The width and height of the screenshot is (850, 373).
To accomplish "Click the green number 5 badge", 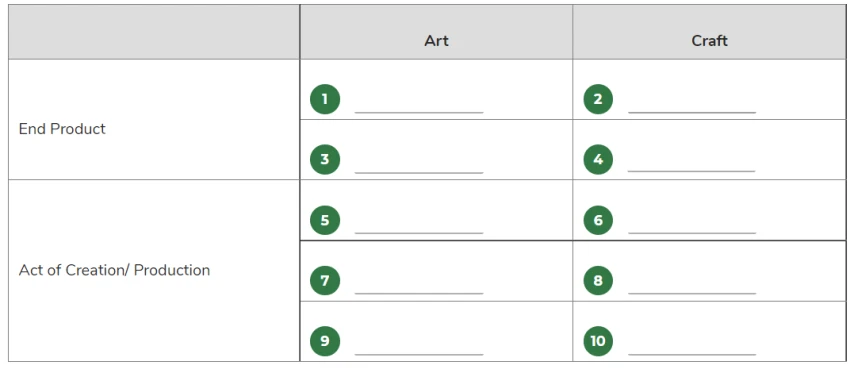I will pyautogui.click(x=325, y=220).
